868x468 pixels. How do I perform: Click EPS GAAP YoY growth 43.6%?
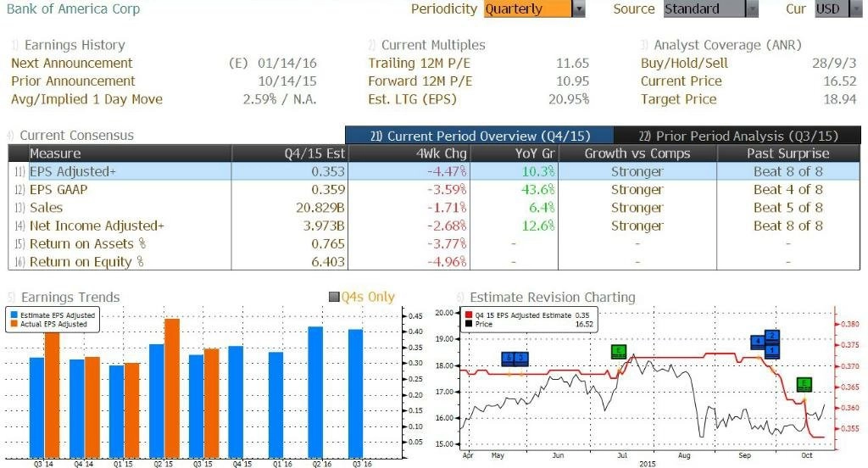click(537, 189)
